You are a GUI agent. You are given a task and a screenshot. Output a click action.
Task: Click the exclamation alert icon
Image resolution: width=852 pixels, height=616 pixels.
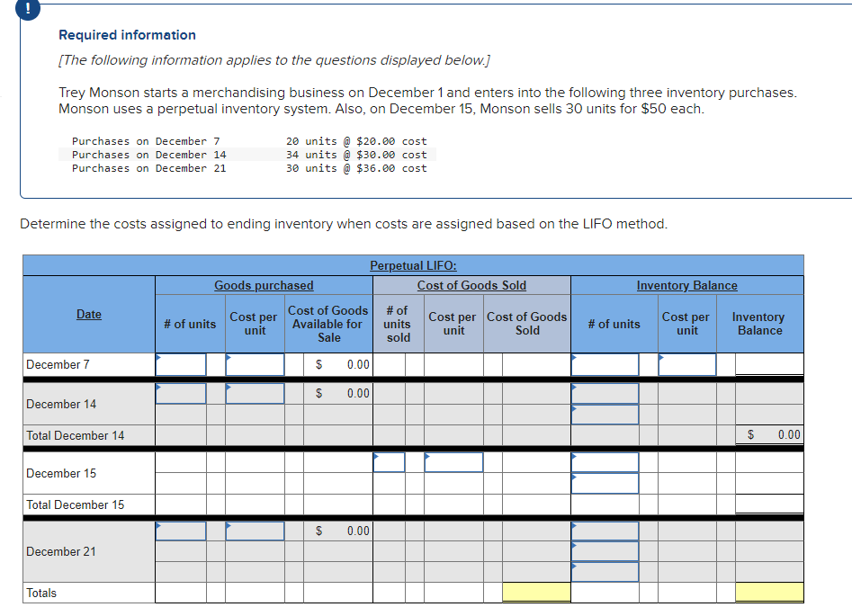[x=27, y=9]
